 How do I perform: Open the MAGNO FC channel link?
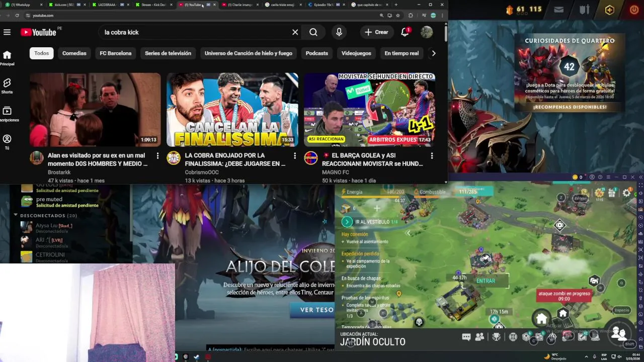tap(336, 172)
